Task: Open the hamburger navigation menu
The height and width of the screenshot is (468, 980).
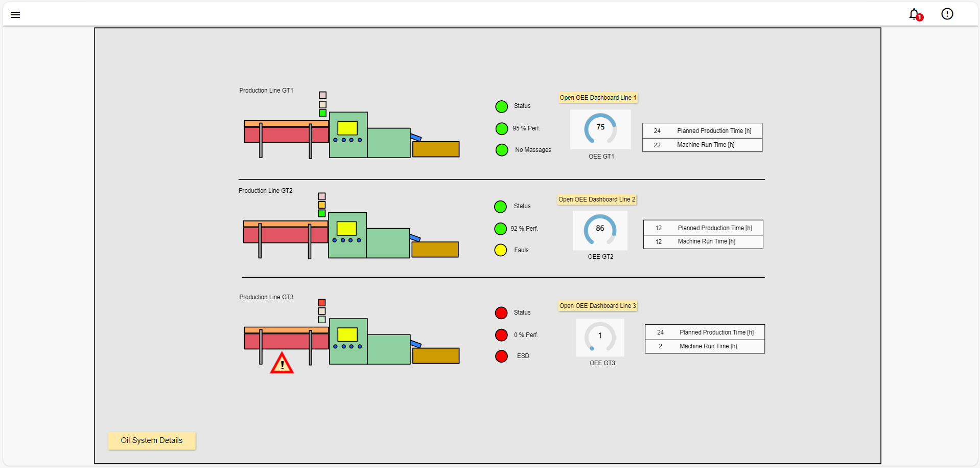Action: click(15, 15)
